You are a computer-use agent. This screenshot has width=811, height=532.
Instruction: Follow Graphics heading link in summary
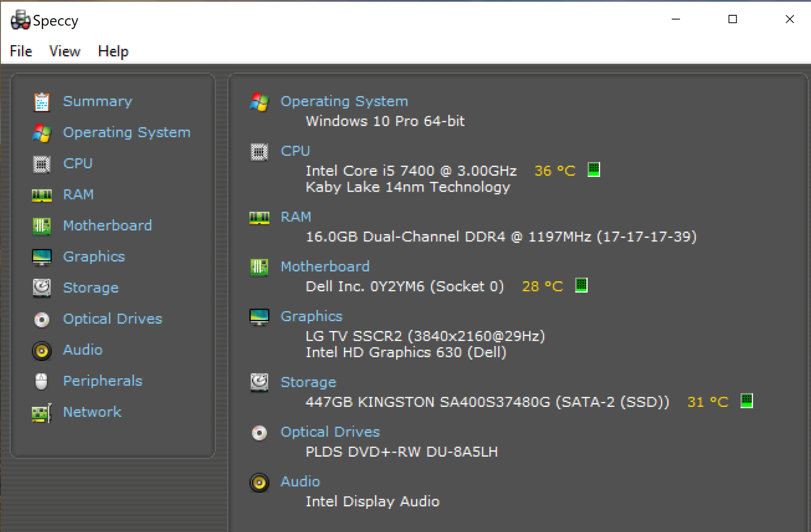pos(311,317)
